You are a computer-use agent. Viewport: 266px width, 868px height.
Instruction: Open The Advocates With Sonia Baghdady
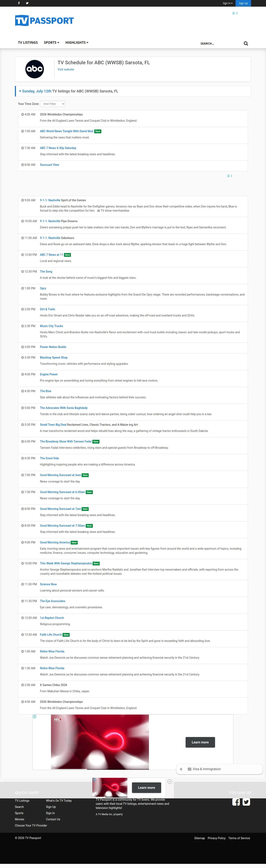64,408
